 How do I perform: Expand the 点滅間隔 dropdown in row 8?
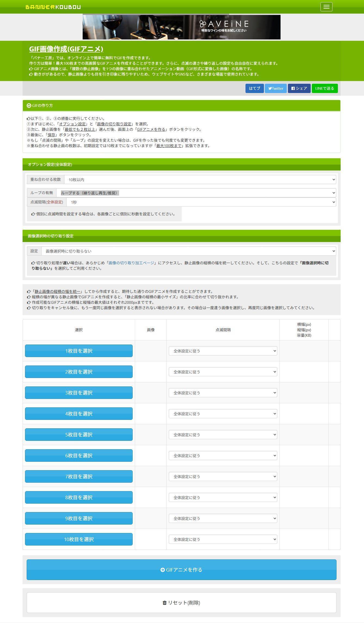click(223, 497)
